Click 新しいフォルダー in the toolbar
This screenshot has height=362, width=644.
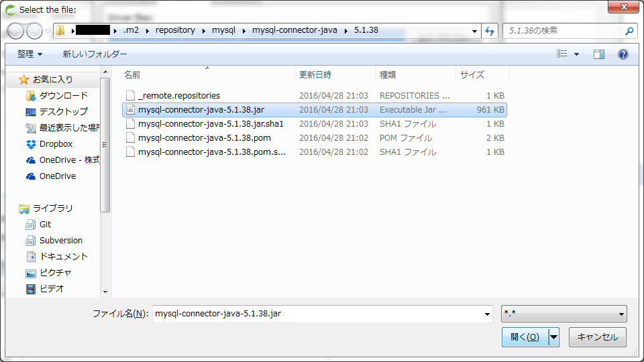[95, 54]
